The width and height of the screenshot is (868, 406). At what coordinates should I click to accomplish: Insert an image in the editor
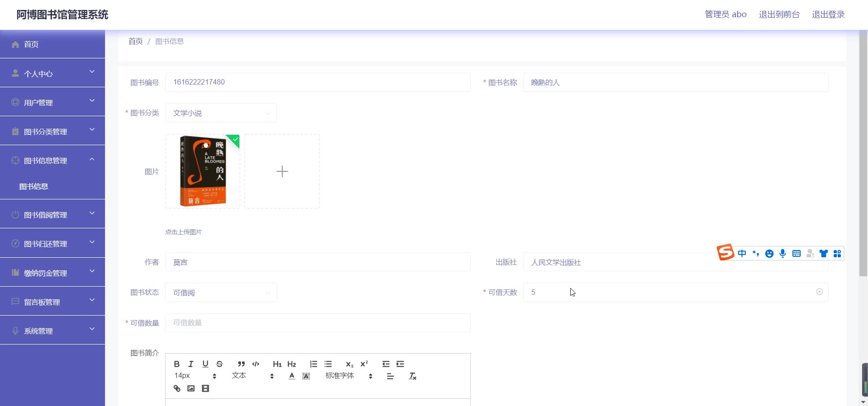pos(191,388)
